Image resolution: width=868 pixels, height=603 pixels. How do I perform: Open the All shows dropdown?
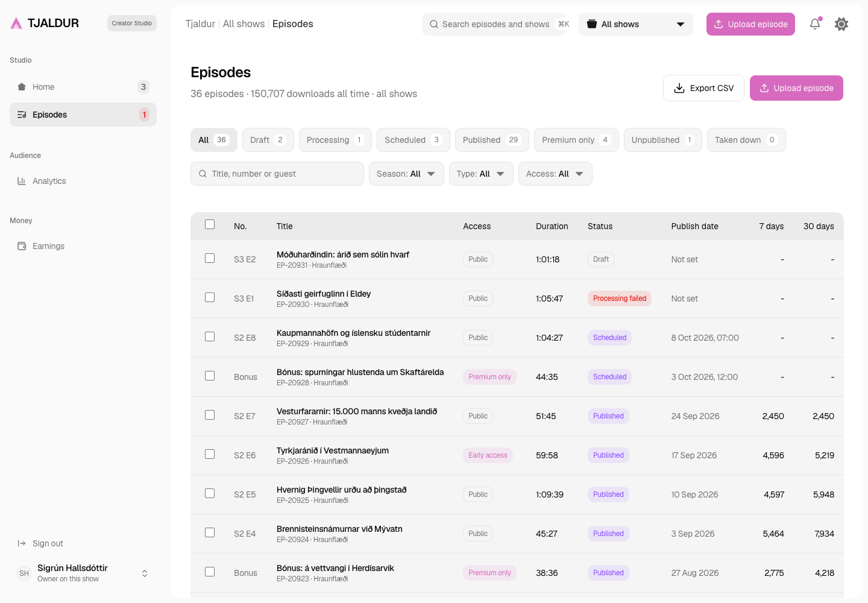[636, 24]
